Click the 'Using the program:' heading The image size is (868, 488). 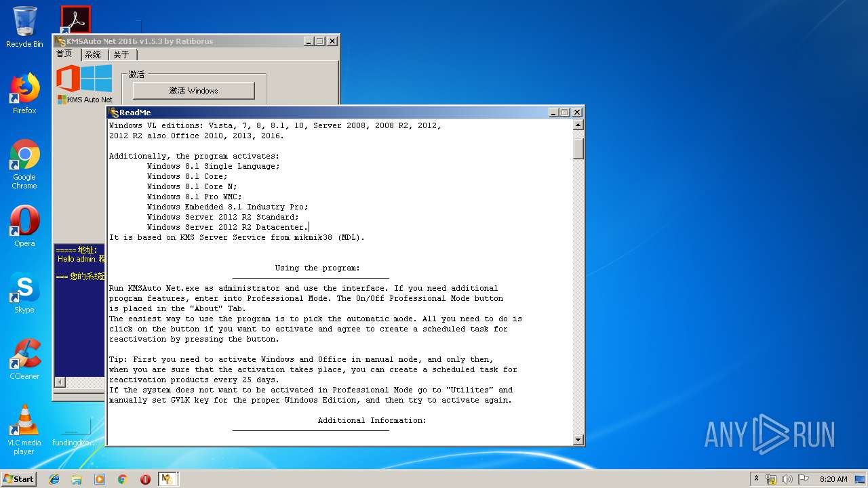click(317, 268)
